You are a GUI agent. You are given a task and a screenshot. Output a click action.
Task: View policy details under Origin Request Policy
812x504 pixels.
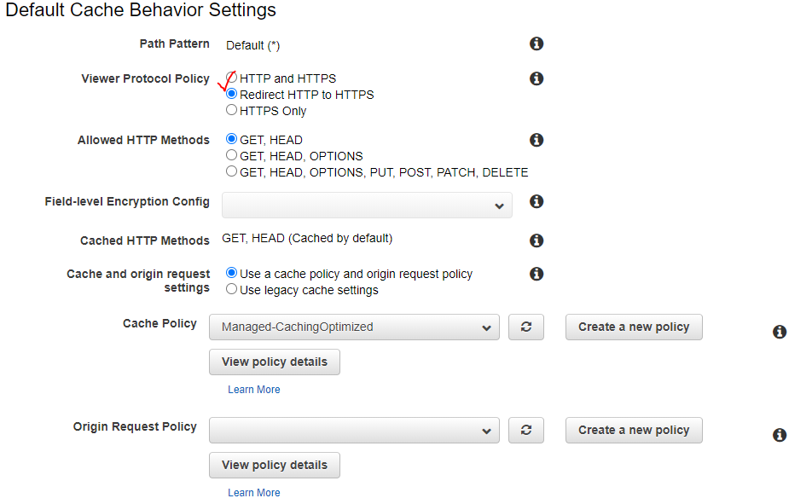[x=275, y=465]
